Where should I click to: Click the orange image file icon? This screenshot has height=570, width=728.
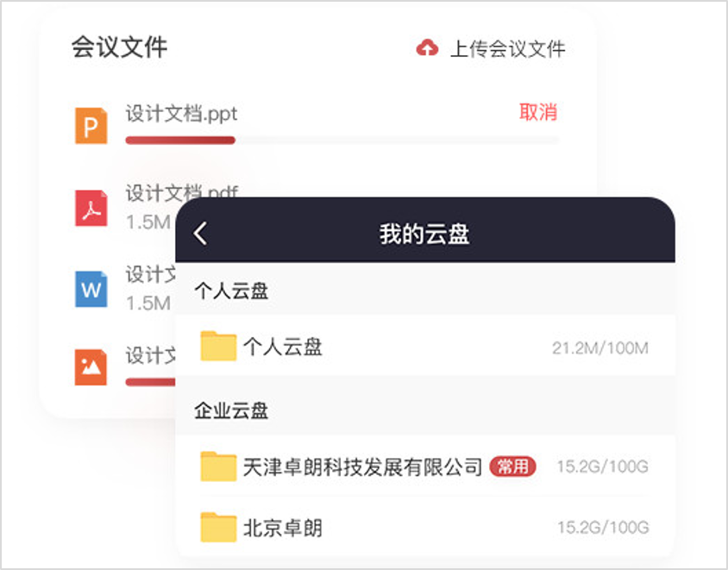pos(91,367)
